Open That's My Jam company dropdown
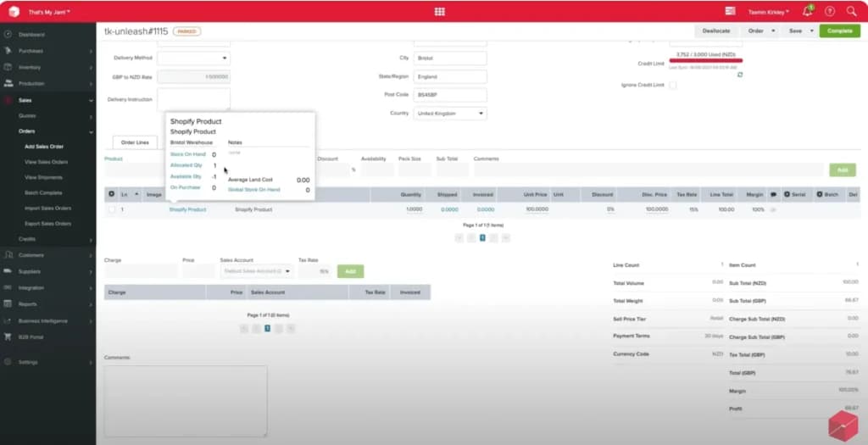Screen dimensions: 868x445 pyautogui.click(x=49, y=12)
